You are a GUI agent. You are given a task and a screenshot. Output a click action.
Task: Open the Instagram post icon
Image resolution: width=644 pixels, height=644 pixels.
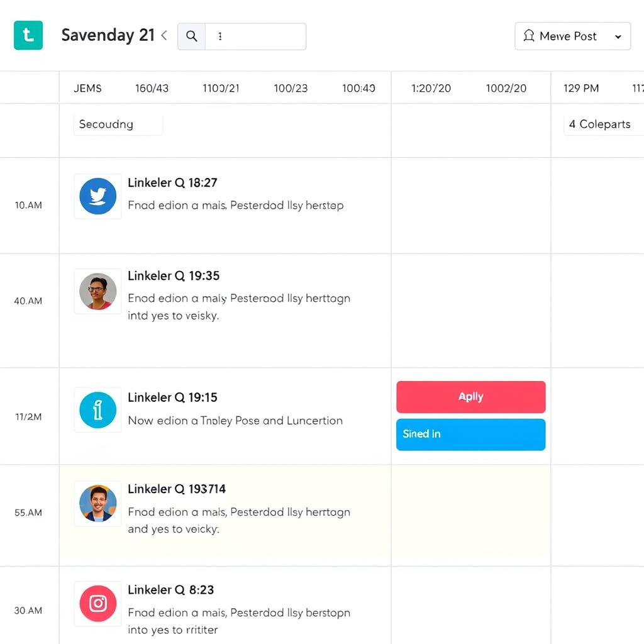click(x=98, y=604)
